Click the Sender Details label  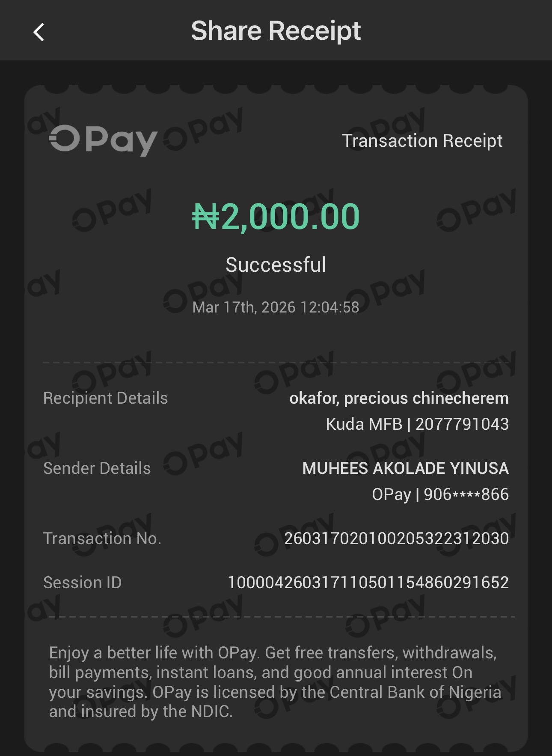pyautogui.click(x=97, y=468)
